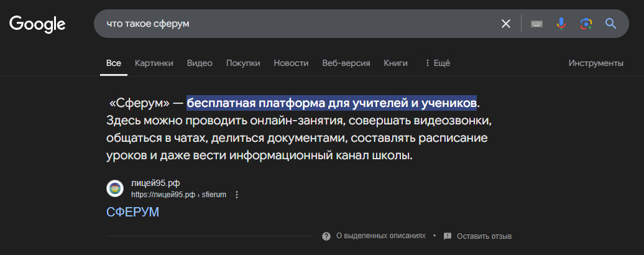Open the Книги tab
The width and height of the screenshot is (644, 255).
tap(395, 63)
